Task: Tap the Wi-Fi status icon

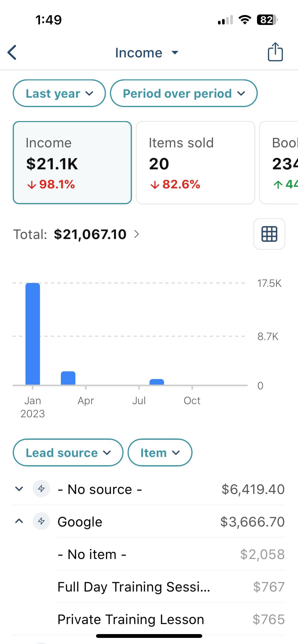Action: click(245, 20)
